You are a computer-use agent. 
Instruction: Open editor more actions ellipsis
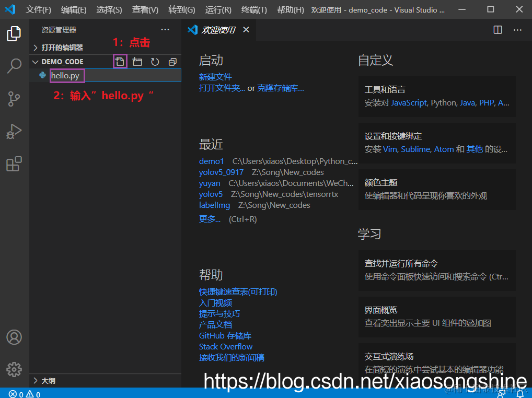[x=517, y=30]
